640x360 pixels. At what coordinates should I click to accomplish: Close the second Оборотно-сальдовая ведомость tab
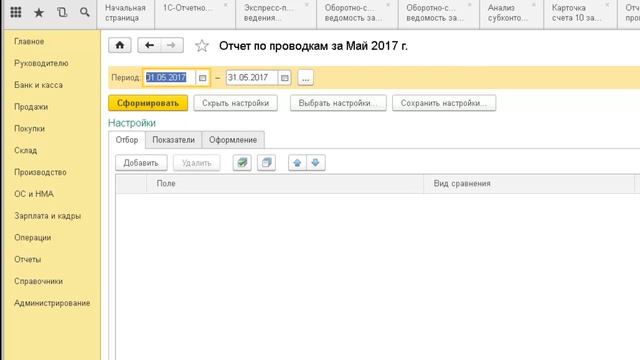click(470, 5)
